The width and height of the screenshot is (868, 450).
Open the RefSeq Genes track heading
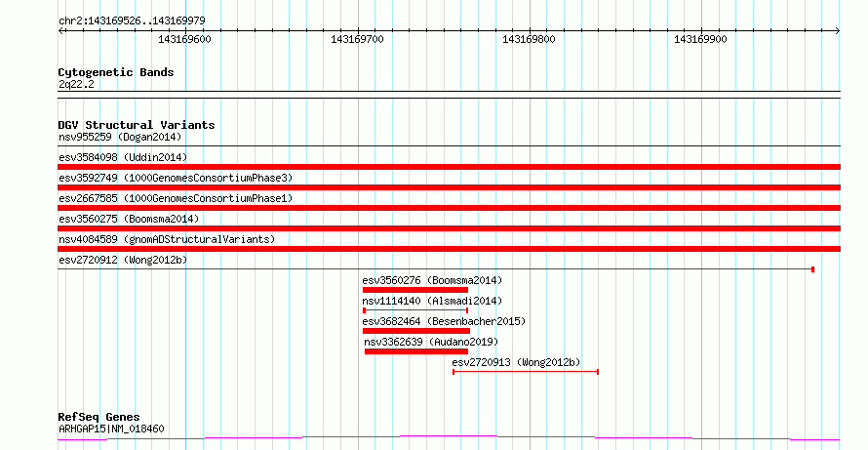pyautogui.click(x=99, y=417)
